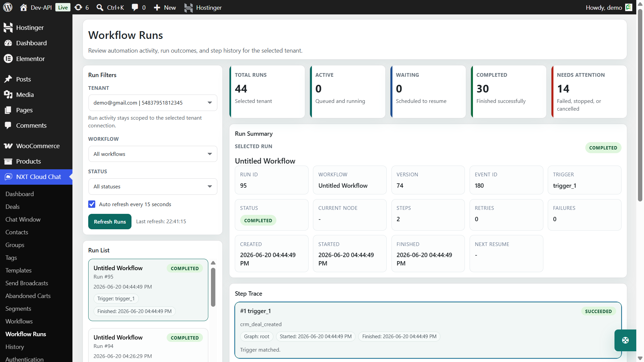The height and width of the screenshot is (362, 644).
Task: Click the Dashboard palette icon in sidebar
Action: pyautogui.click(x=8, y=43)
